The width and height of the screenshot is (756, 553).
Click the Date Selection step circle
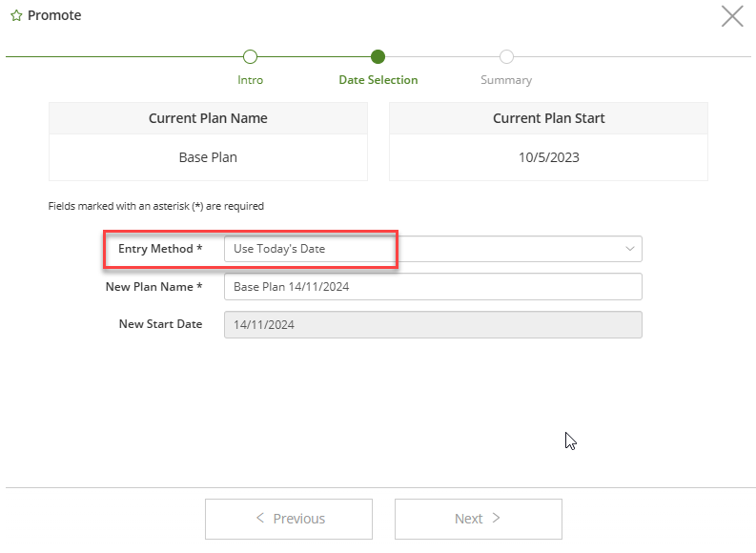coord(378,56)
